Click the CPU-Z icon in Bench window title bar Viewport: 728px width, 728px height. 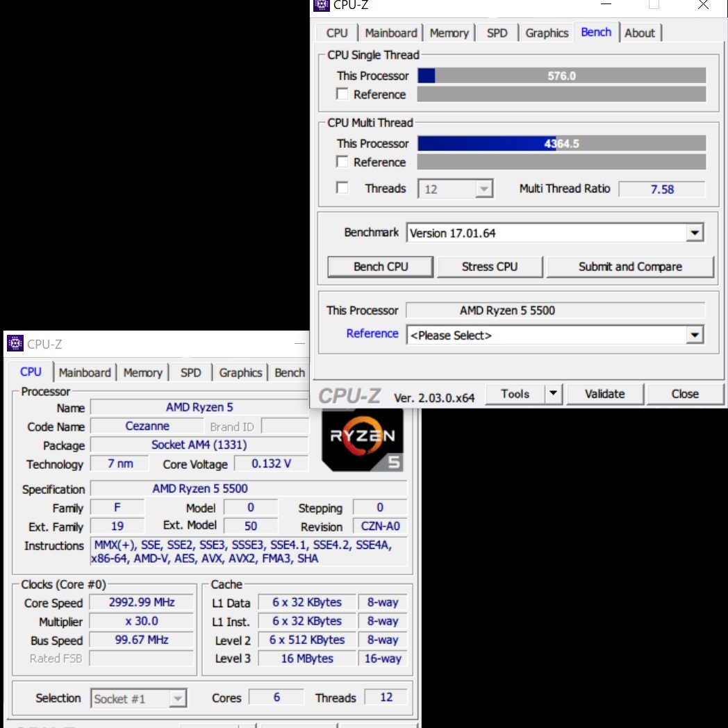click(x=321, y=5)
